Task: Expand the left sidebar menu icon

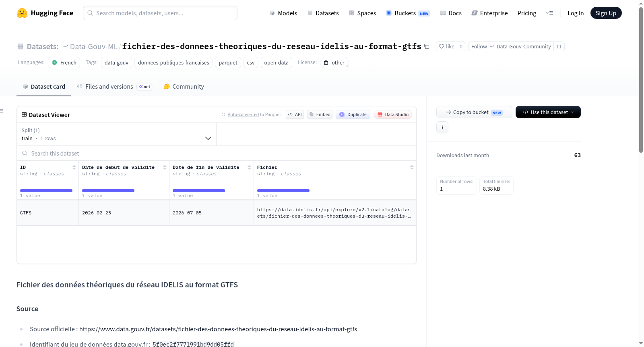Action: click(x=2, y=111)
